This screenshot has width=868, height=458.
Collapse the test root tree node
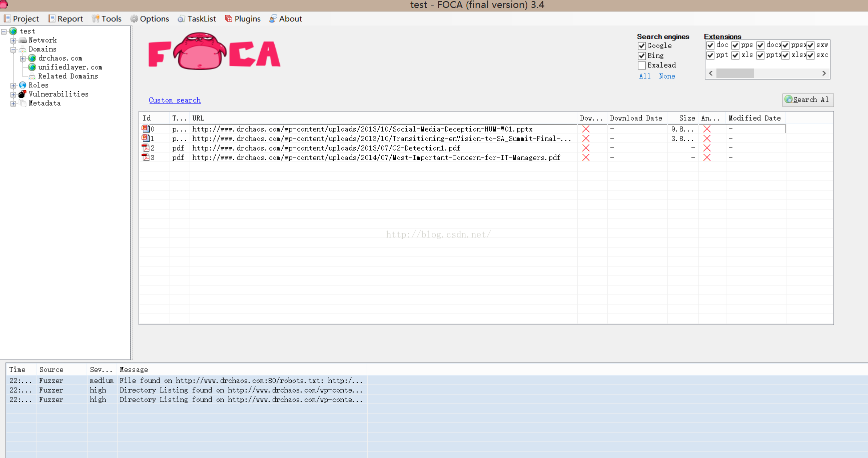tap(4, 31)
